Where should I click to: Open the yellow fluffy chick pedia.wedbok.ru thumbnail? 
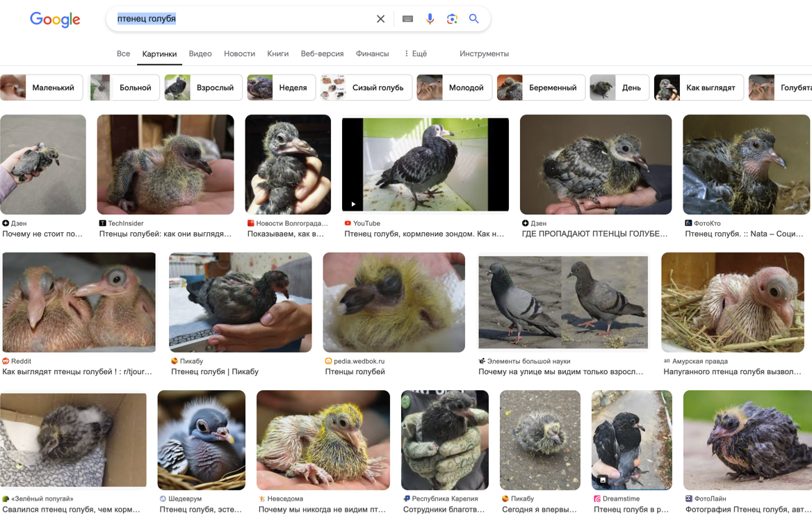[393, 302]
